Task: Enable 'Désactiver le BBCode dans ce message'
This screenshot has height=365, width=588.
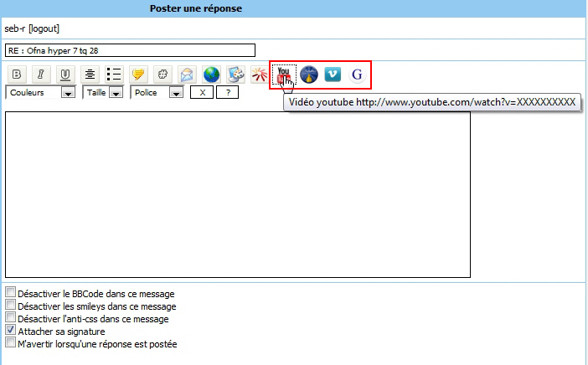Action: click(10, 293)
